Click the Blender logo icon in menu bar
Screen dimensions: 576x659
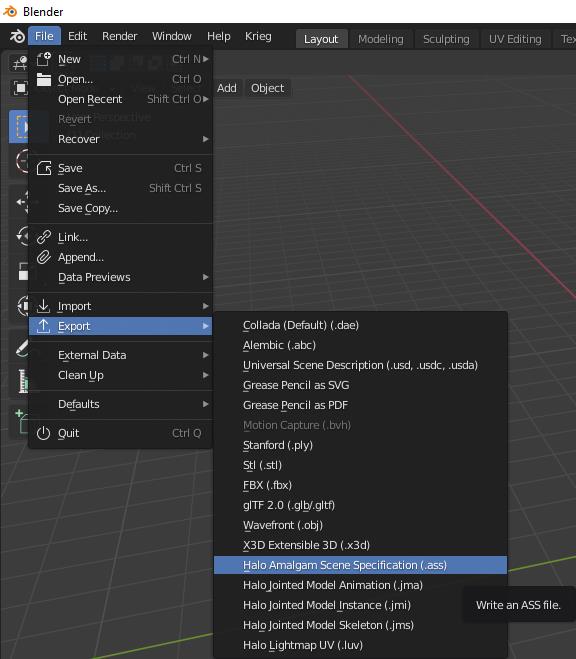17,37
